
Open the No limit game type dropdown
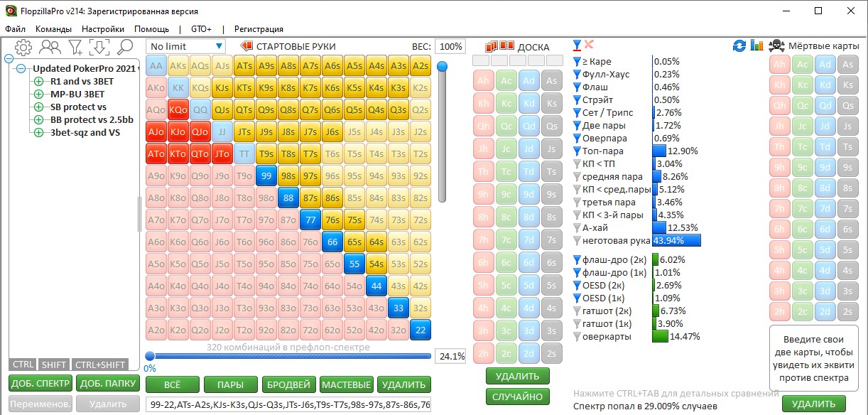(x=186, y=46)
